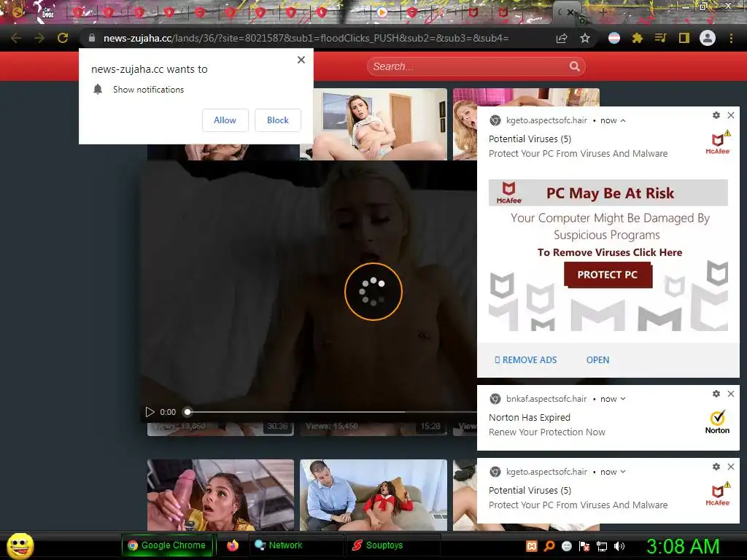747x560 pixels.
Task: Click the video progress slider handle
Action: coord(187,412)
